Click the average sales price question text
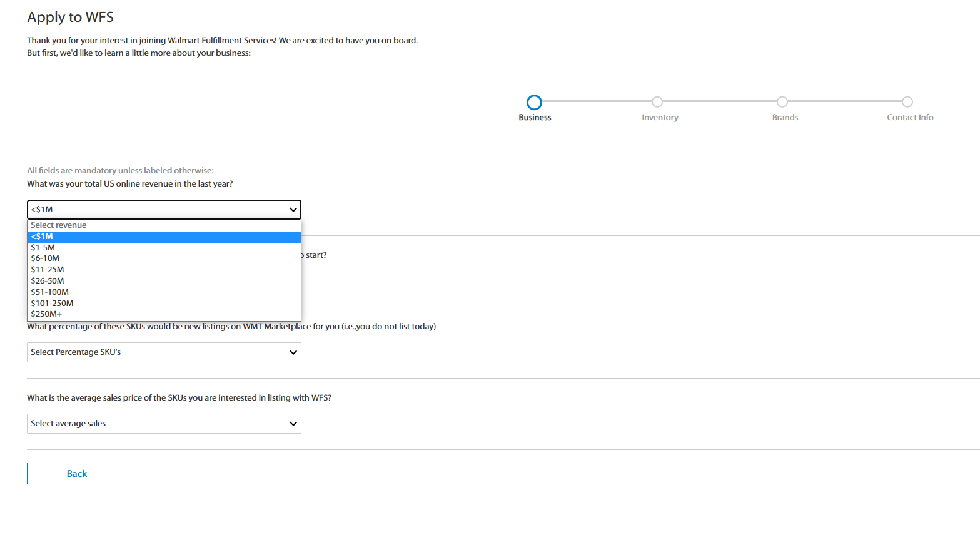980x552 pixels. point(179,398)
